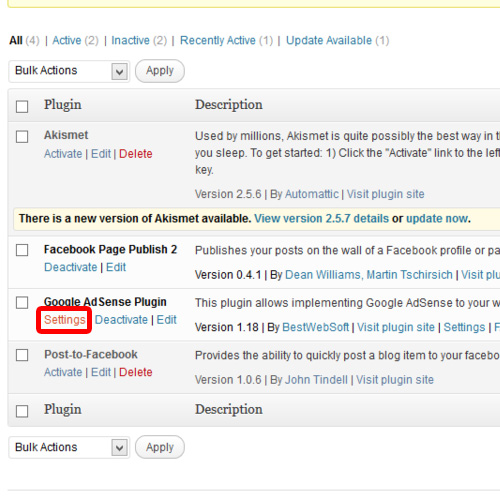Open Settings link in AdSense description row
This screenshot has width=500, height=500.
[x=464, y=327]
